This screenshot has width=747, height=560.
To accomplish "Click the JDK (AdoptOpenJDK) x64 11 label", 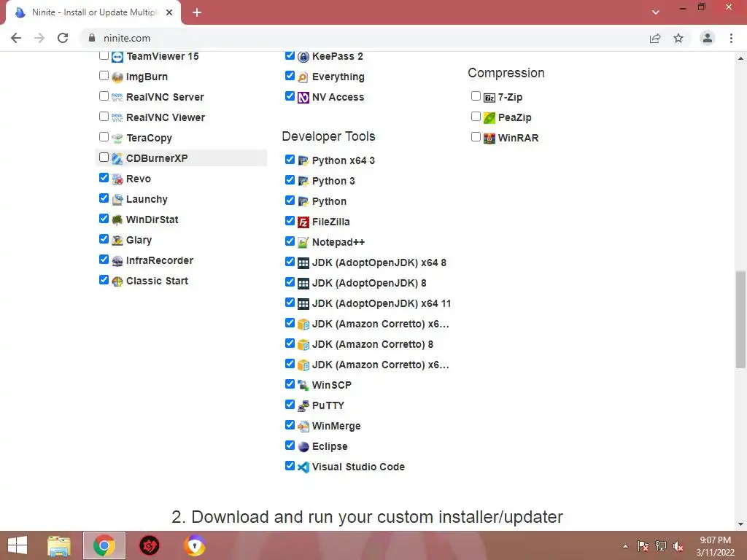I will pyautogui.click(x=382, y=303).
